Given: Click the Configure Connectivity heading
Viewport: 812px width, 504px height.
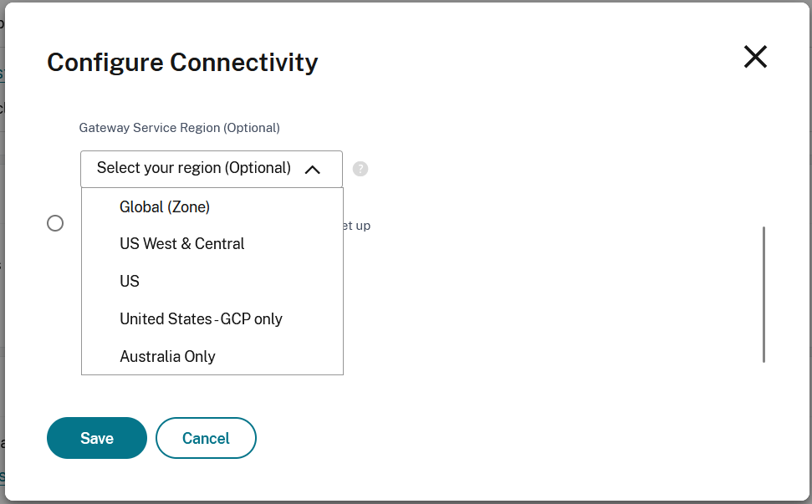Looking at the screenshot, I should point(183,62).
